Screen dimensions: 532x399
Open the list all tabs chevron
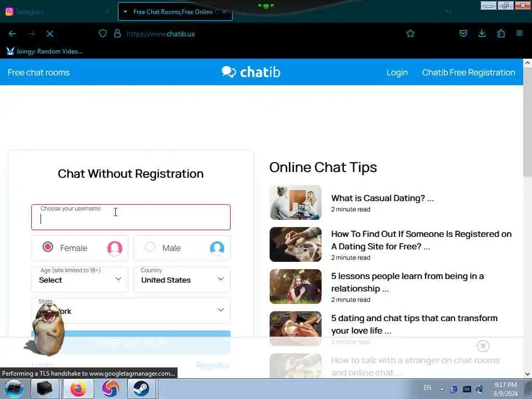(448, 11)
